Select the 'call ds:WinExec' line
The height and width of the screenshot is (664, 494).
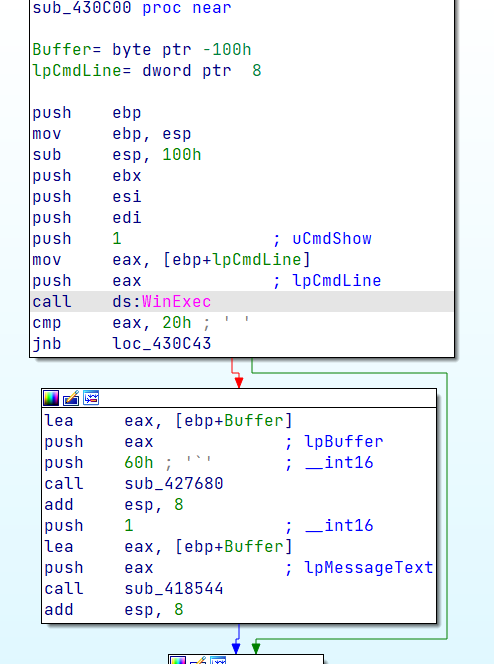click(242, 302)
